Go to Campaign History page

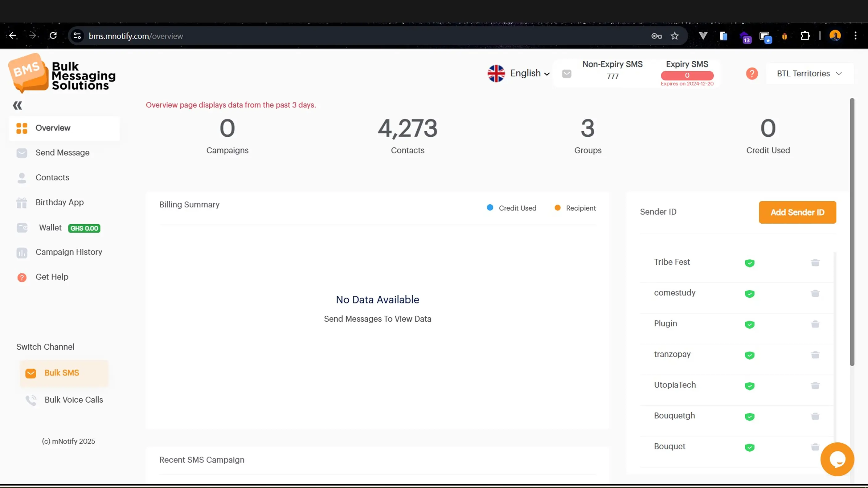[x=69, y=252]
